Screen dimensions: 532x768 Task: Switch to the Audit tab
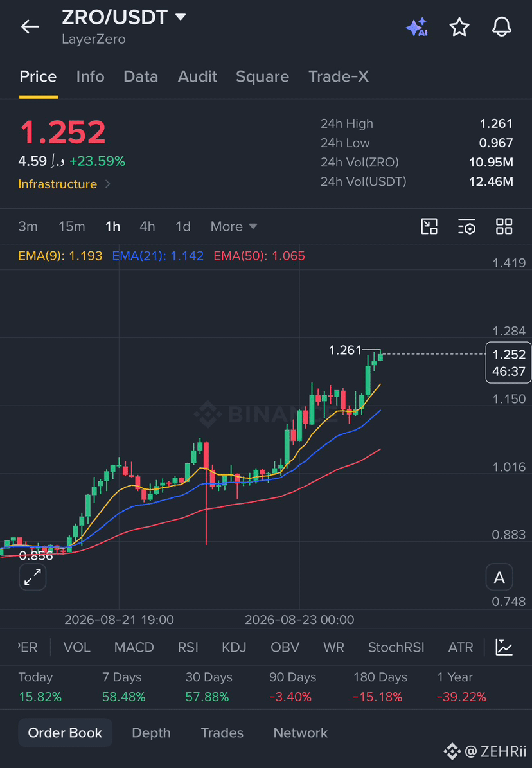coord(197,76)
